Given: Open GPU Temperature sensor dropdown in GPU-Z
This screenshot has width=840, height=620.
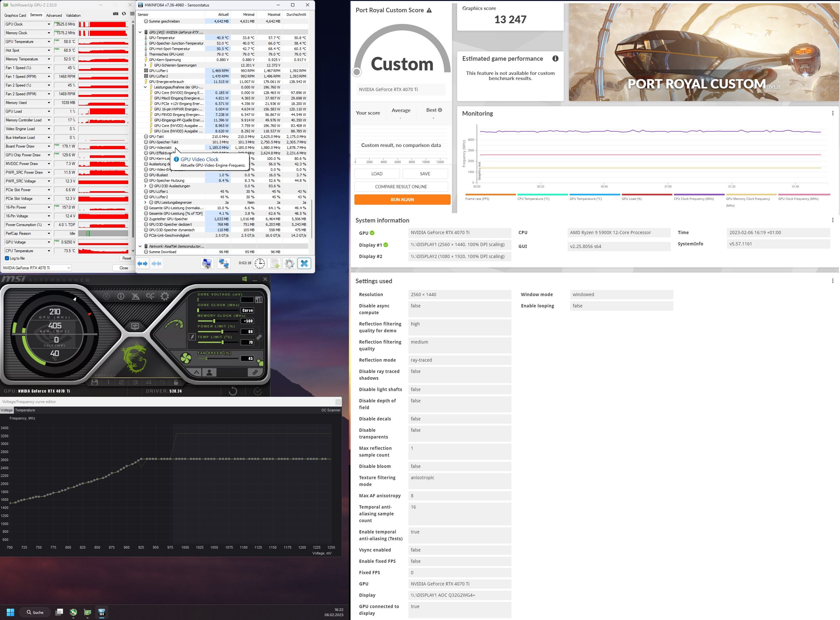Looking at the screenshot, I should coord(49,42).
